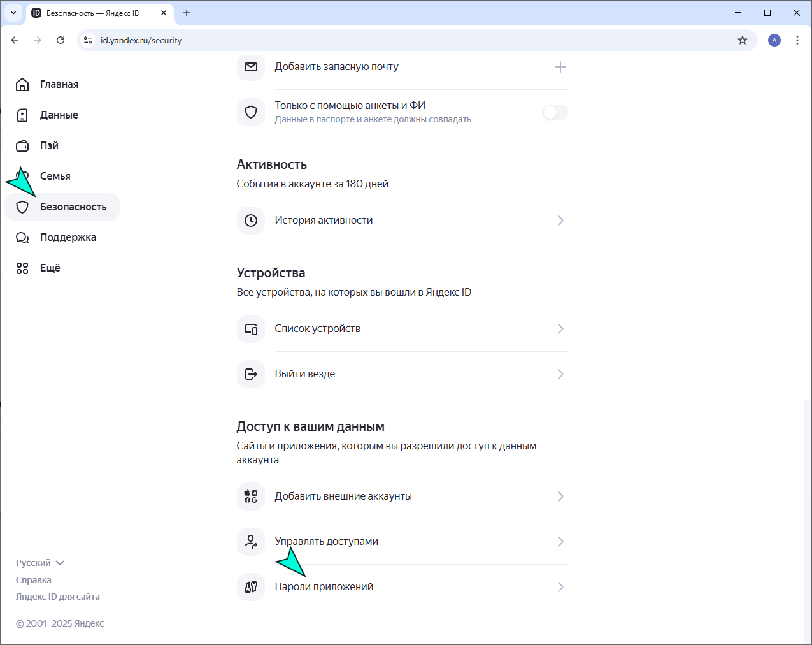Expand История активности with right chevron
Screen dimensions: 812x645
(560, 220)
